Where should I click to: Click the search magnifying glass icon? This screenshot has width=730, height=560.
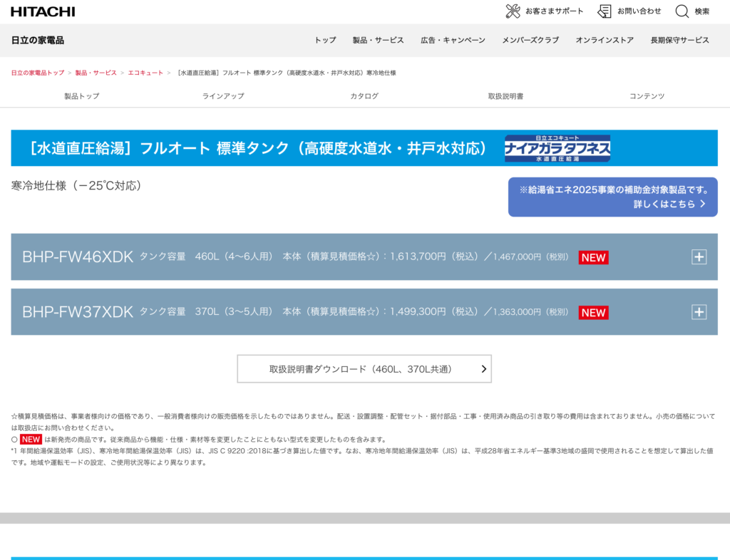[x=682, y=11]
